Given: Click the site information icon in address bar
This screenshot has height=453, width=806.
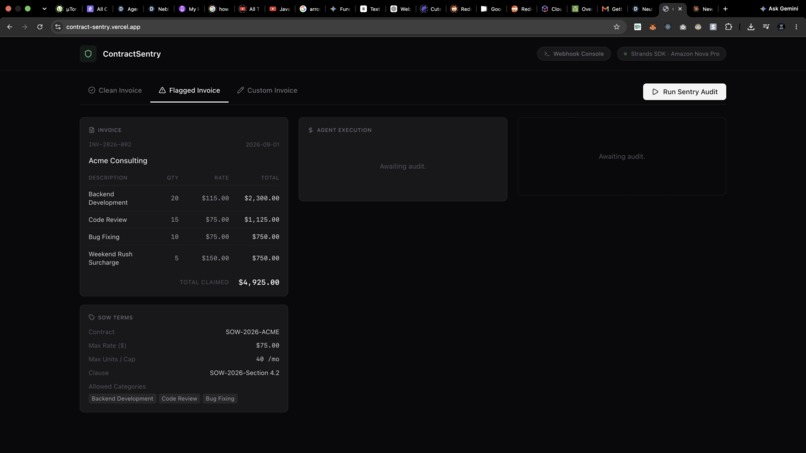Looking at the screenshot, I should (x=58, y=27).
